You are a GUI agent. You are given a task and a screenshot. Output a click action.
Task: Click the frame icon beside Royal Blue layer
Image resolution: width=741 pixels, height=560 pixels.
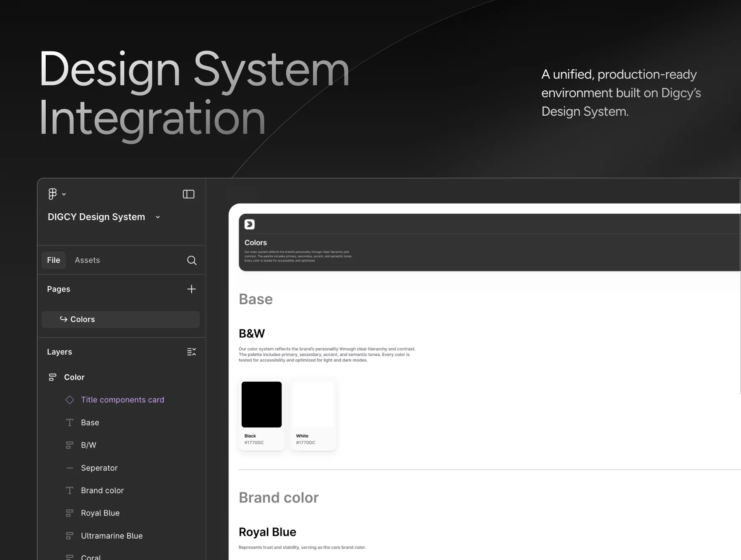[x=70, y=513]
